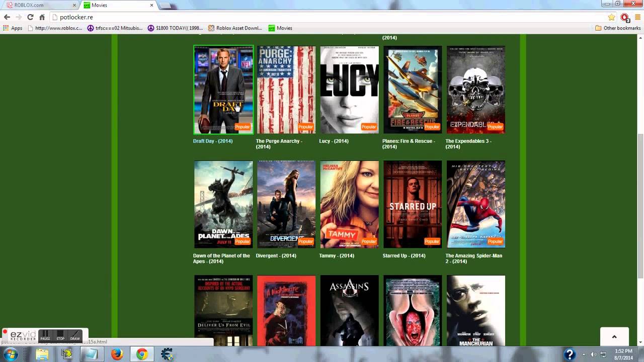644x362 pixels.
Task: Click the potlocker.re address bar
Action: click(x=327, y=17)
